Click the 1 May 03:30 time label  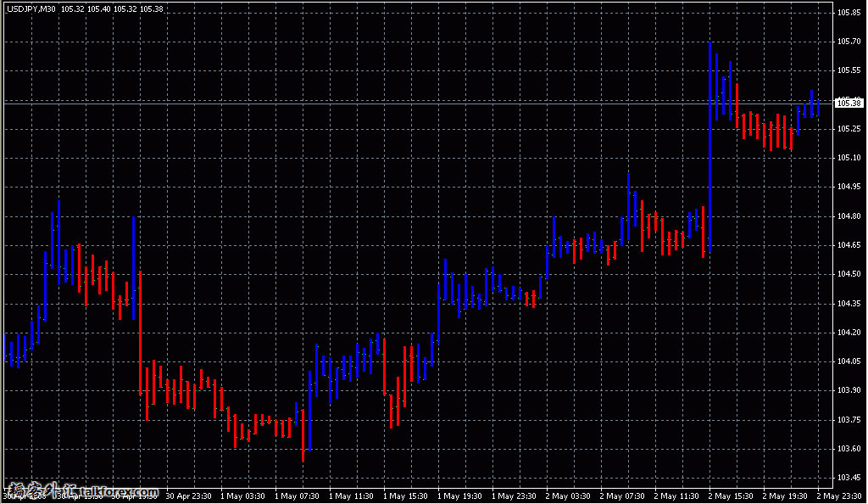(x=242, y=496)
